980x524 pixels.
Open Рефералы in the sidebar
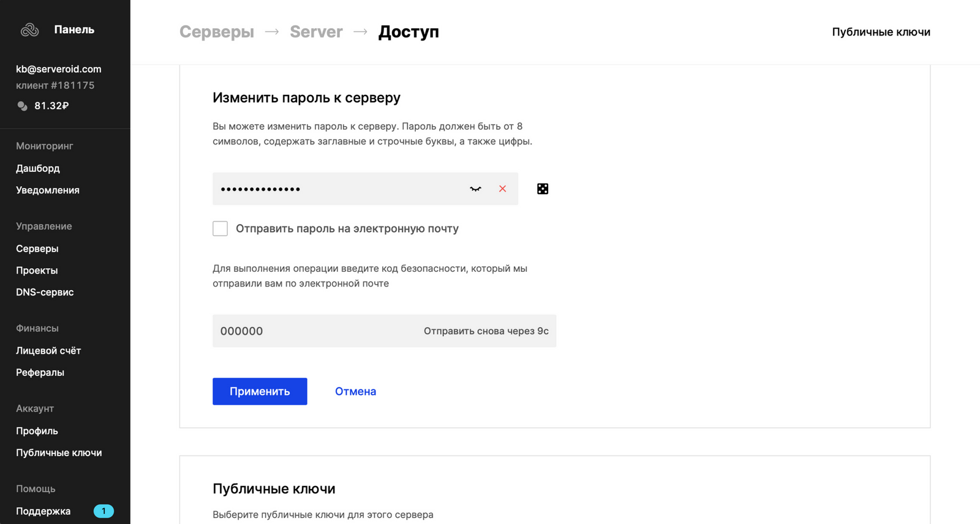(40, 372)
